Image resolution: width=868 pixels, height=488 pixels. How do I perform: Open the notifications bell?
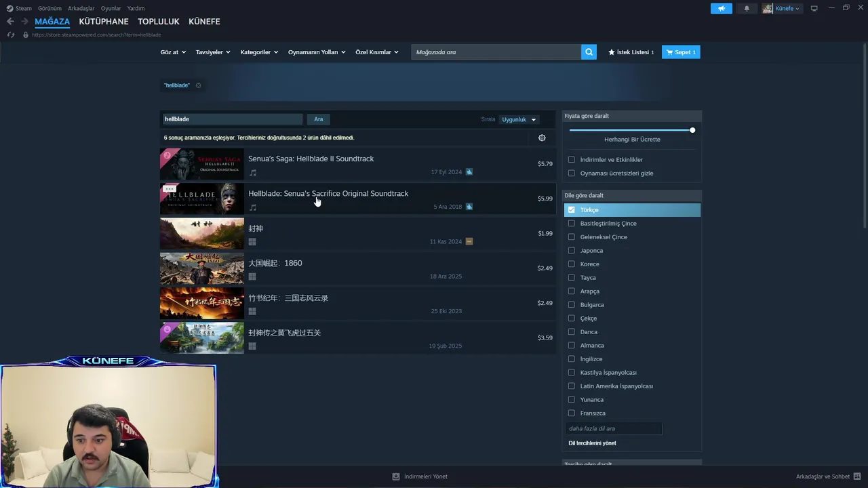(x=747, y=8)
